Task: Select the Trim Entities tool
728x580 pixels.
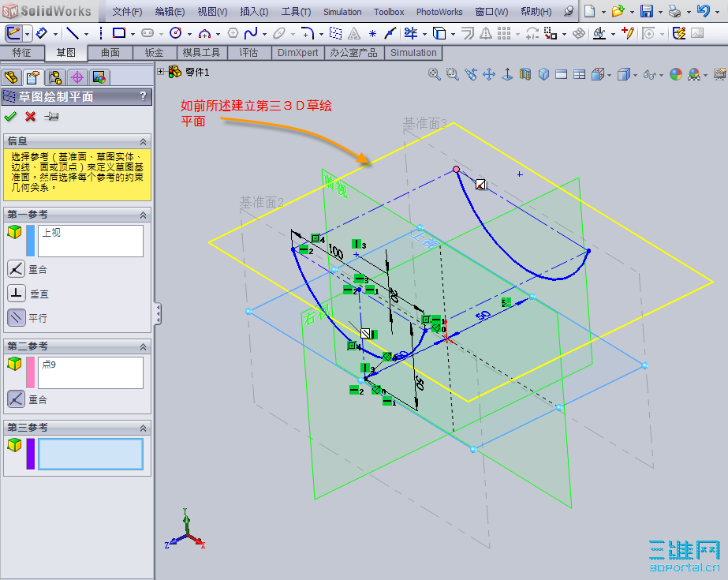Action: [x=410, y=33]
